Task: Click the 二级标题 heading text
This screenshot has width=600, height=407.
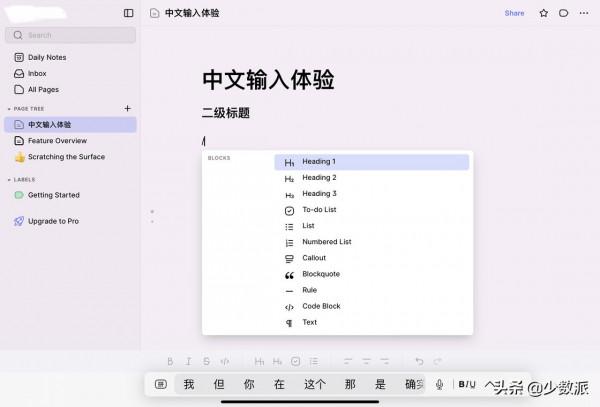Action: (226, 113)
